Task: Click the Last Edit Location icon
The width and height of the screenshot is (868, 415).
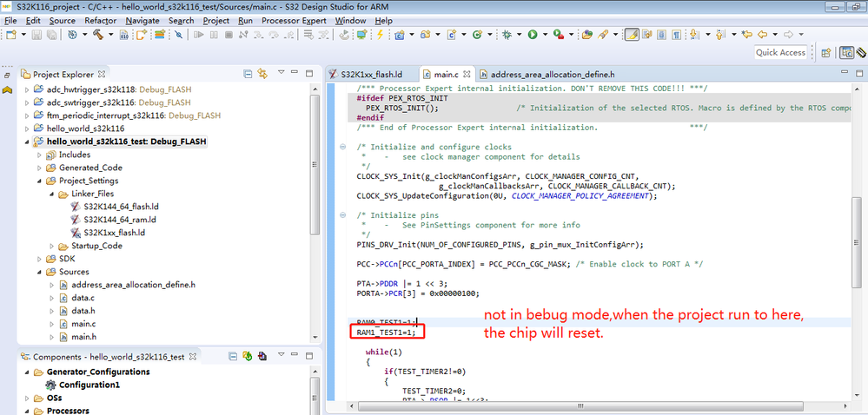Action: point(746,35)
